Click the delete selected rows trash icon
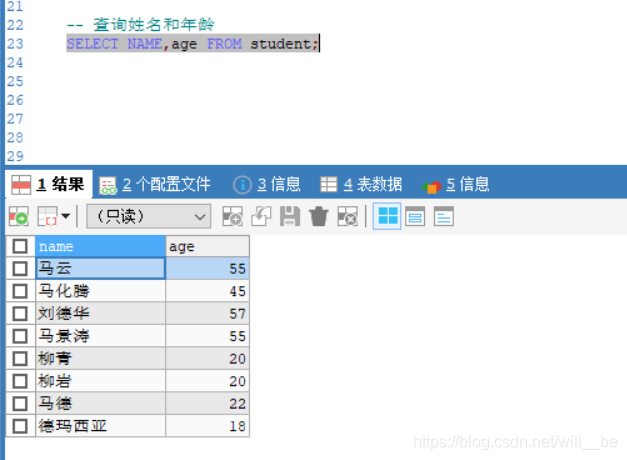 click(x=319, y=216)
